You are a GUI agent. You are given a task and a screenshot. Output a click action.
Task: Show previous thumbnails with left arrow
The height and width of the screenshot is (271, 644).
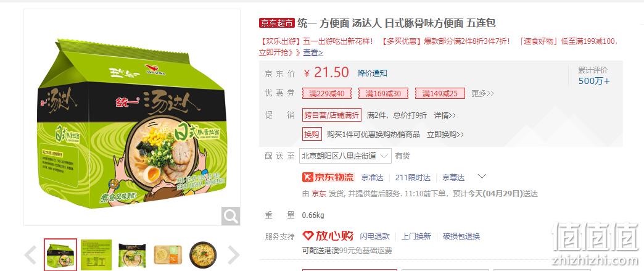30,255
